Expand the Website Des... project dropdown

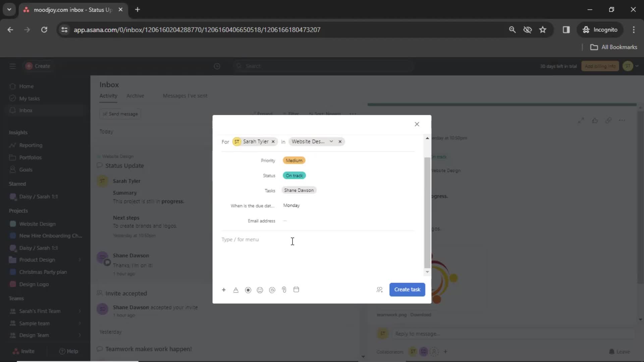click(x=331, y=141)
